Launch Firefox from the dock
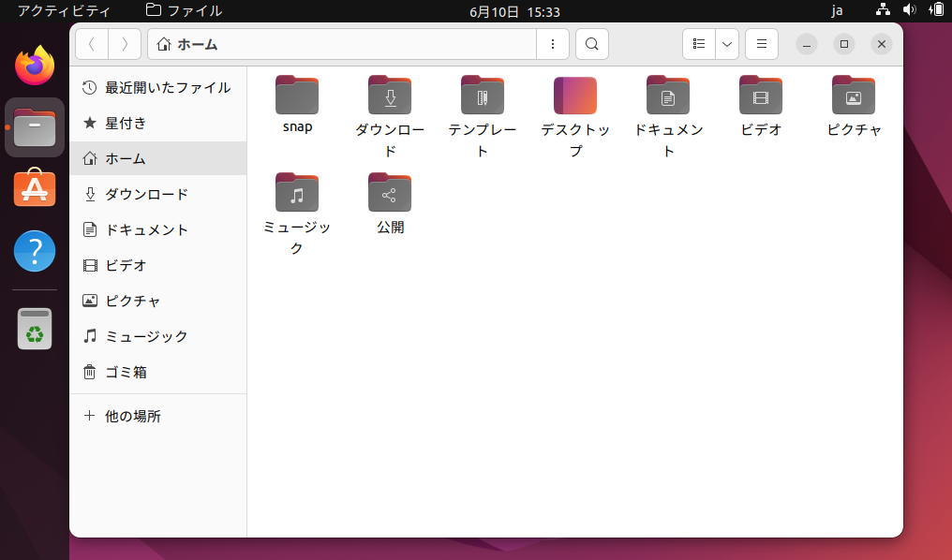 coord(35,65)
